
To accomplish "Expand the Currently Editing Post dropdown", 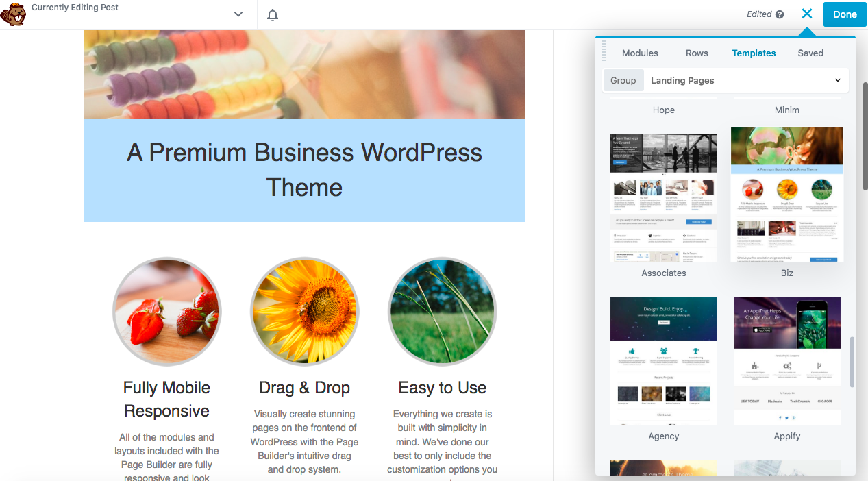I will point(238,14).
